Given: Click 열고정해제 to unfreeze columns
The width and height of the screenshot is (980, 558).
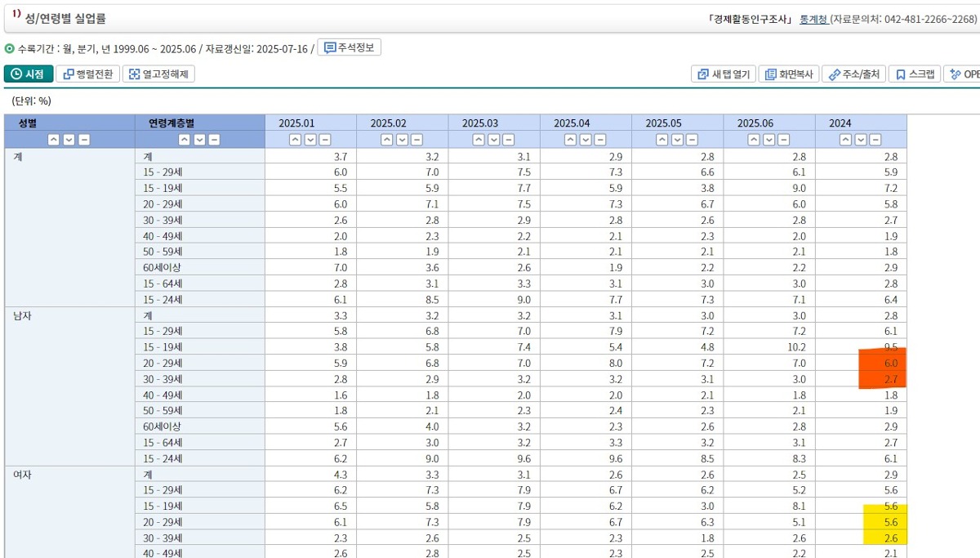Looking at the screenshot, I should coord(158,74).
